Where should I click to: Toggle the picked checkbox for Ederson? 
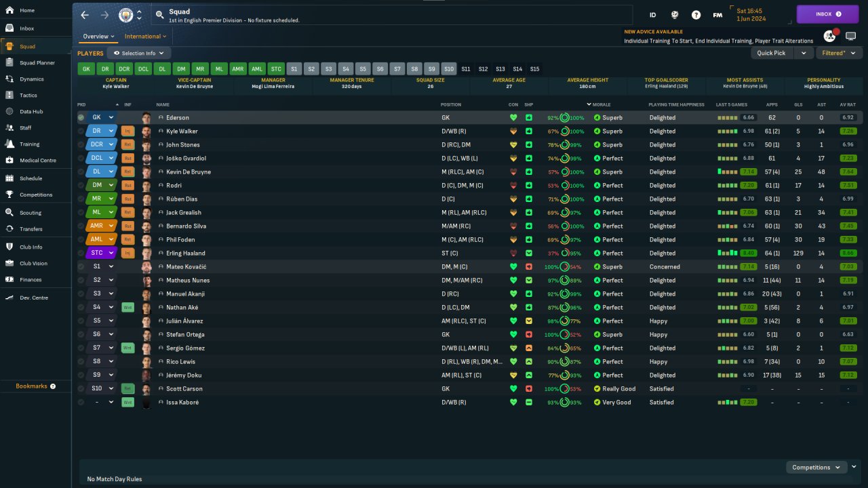tap(81, 117)
